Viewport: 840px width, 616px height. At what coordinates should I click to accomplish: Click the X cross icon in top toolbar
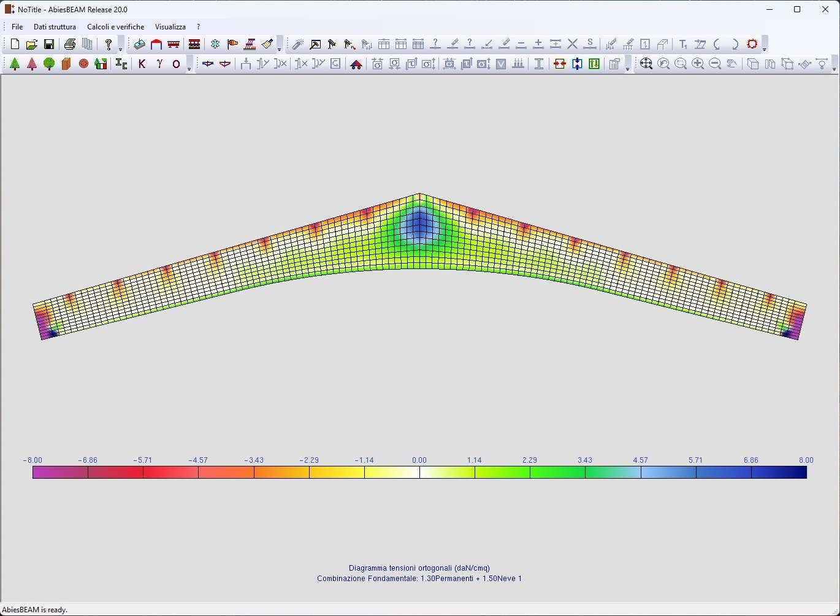[x=573, y=44]
